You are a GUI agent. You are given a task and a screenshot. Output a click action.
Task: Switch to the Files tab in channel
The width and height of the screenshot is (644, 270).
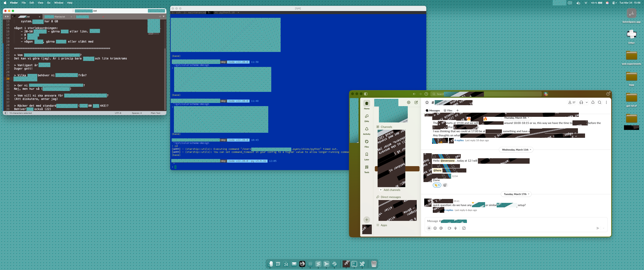448,110
